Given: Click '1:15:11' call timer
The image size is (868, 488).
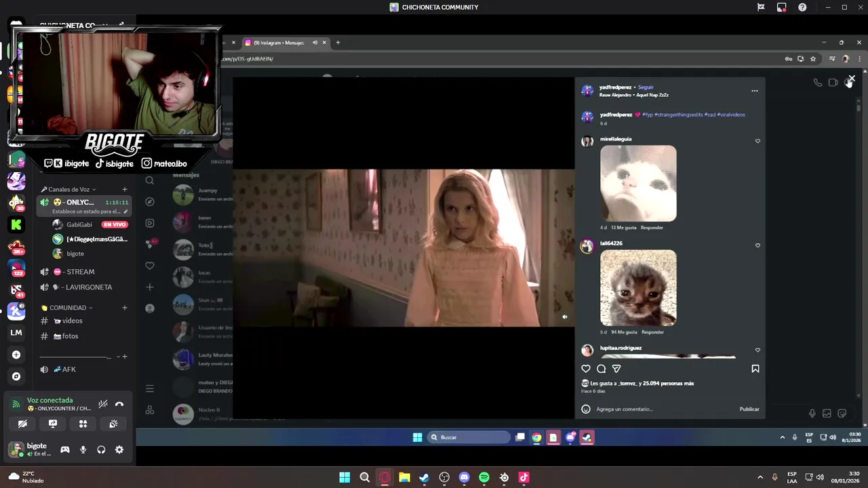Looking at the screenshot, I should 117,203.
